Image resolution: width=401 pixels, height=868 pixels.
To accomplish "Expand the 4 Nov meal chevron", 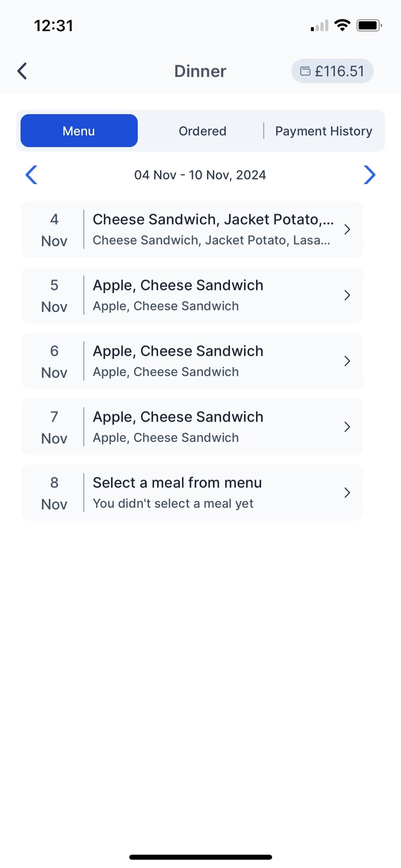I will 347,230.
